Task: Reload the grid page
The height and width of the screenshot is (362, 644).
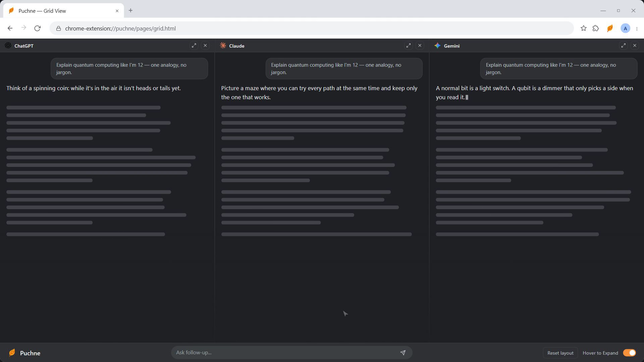Action: (x=37, y=28)
